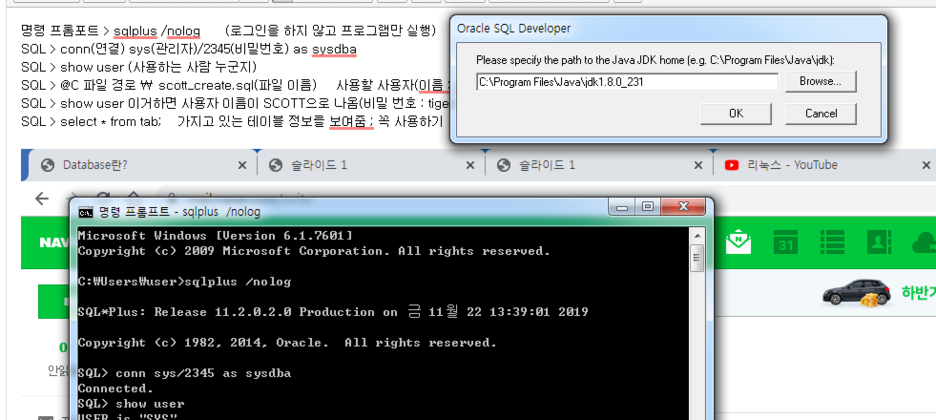Close the 슬라이드 1 tab adjacent to Database란?
Viewport: 936px width, 420px height.
pyautogui.click(x=470, y=165)
